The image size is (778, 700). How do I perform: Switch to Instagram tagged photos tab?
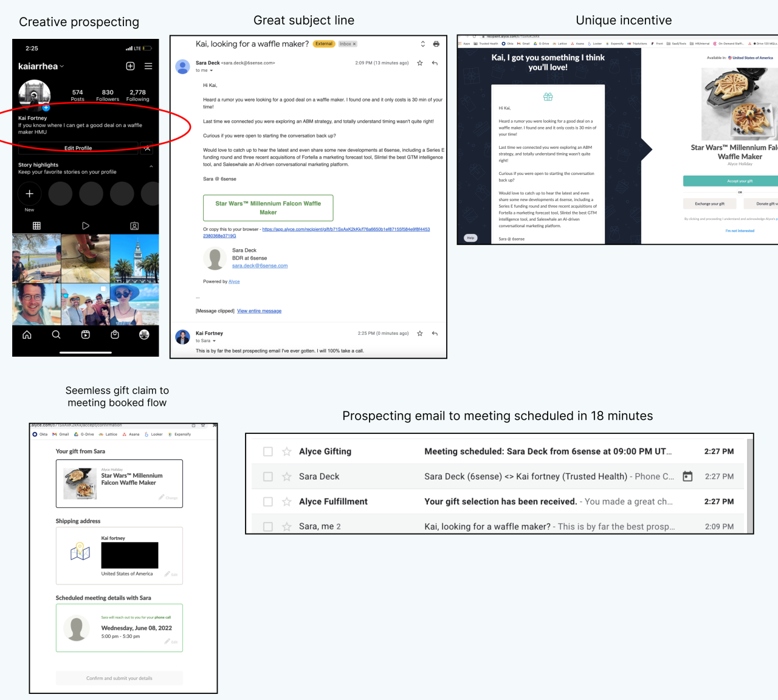(x=134, y=225)
